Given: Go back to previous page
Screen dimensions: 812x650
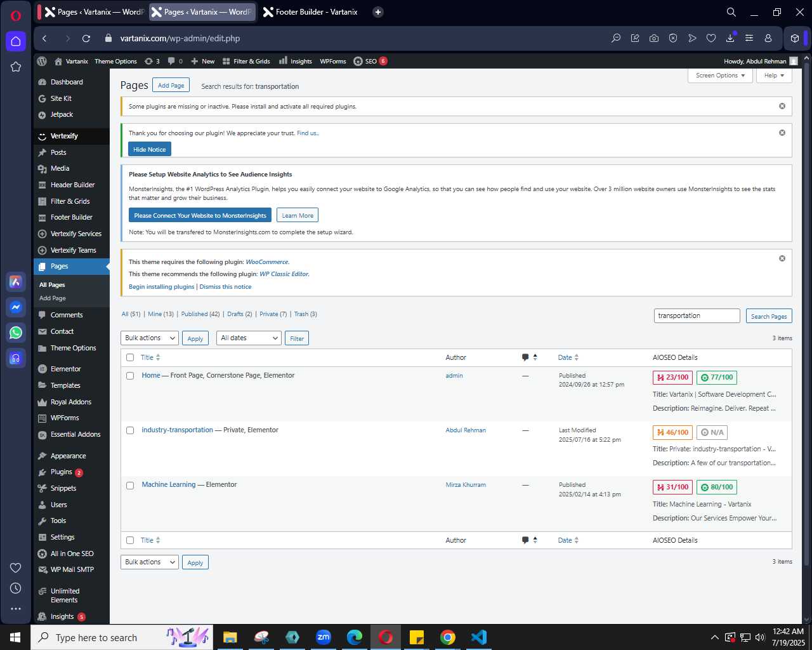Looking at the screenshot, I should coord(44,38).
